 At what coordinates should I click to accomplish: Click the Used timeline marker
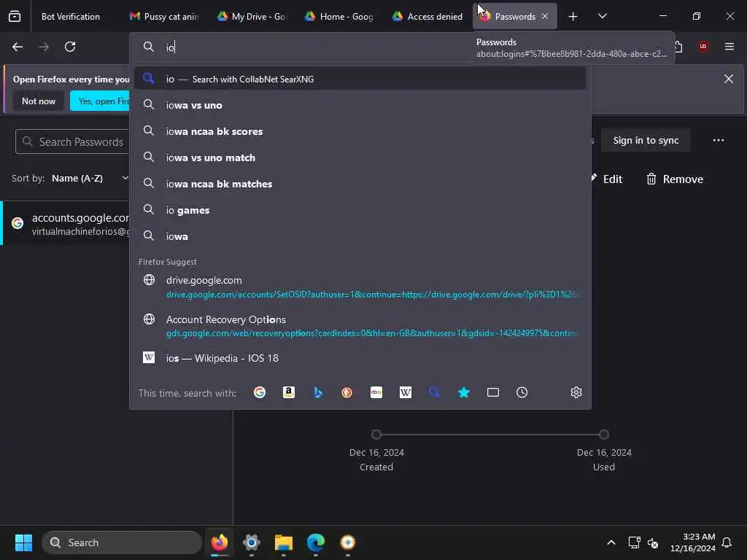603,435
